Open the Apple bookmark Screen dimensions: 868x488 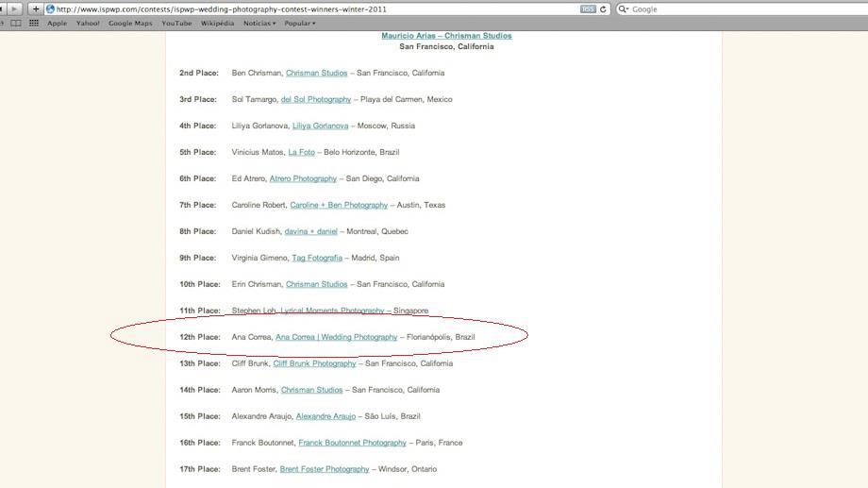tap(57, 24)
